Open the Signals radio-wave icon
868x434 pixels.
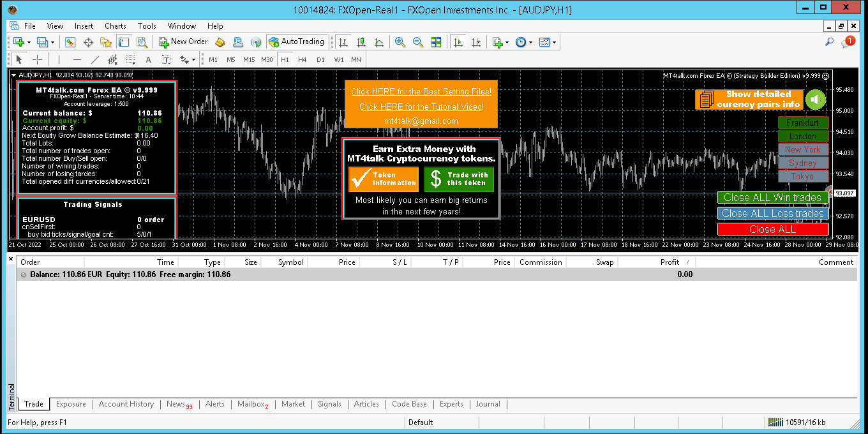tap(256, 42)
